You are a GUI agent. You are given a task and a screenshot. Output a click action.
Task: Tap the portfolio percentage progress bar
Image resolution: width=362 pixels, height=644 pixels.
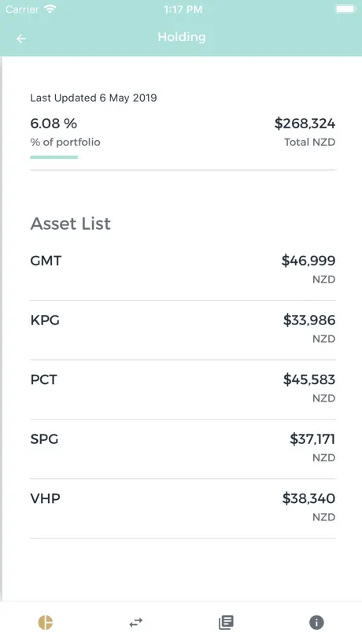point(54,157)
